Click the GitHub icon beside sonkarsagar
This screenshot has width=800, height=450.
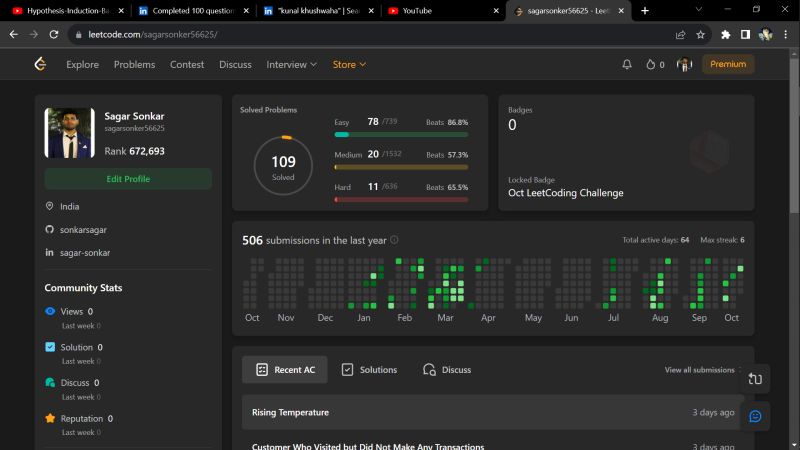[49, 230]
